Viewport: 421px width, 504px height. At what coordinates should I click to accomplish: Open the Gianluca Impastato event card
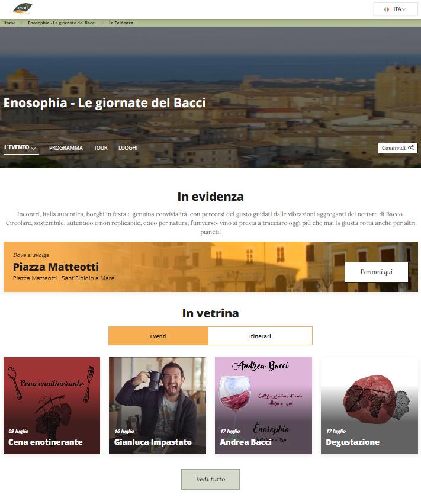(158, 406)
